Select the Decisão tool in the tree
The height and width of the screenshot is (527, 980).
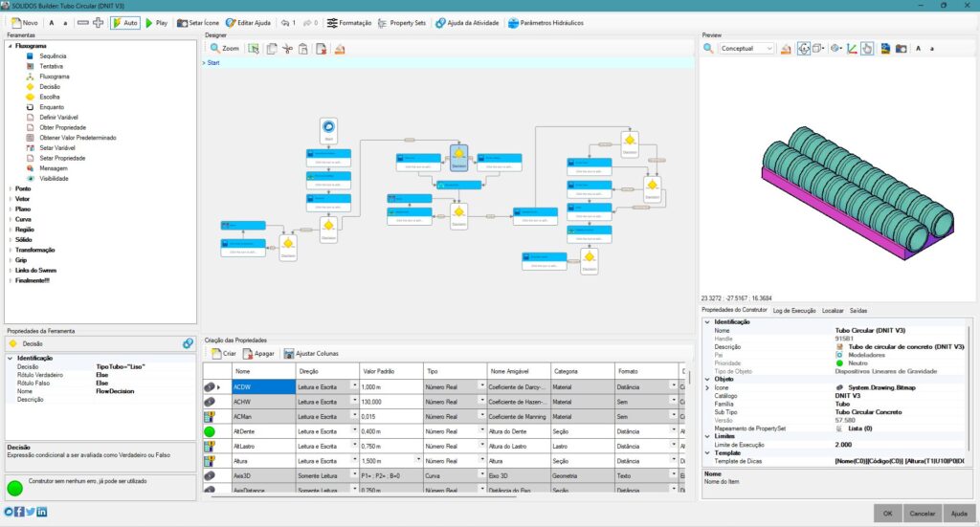tap(50, 87)
